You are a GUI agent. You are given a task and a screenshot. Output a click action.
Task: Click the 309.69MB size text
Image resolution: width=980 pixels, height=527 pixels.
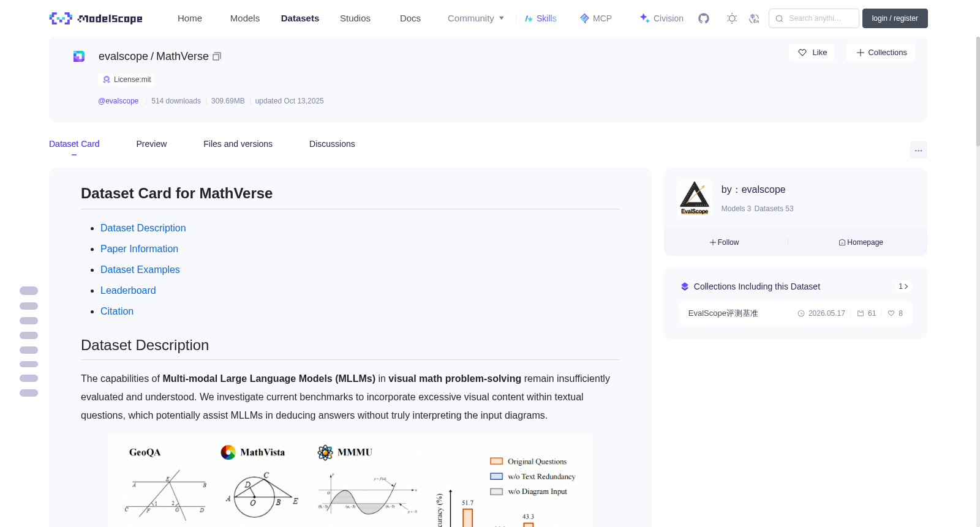pos(228,101)
